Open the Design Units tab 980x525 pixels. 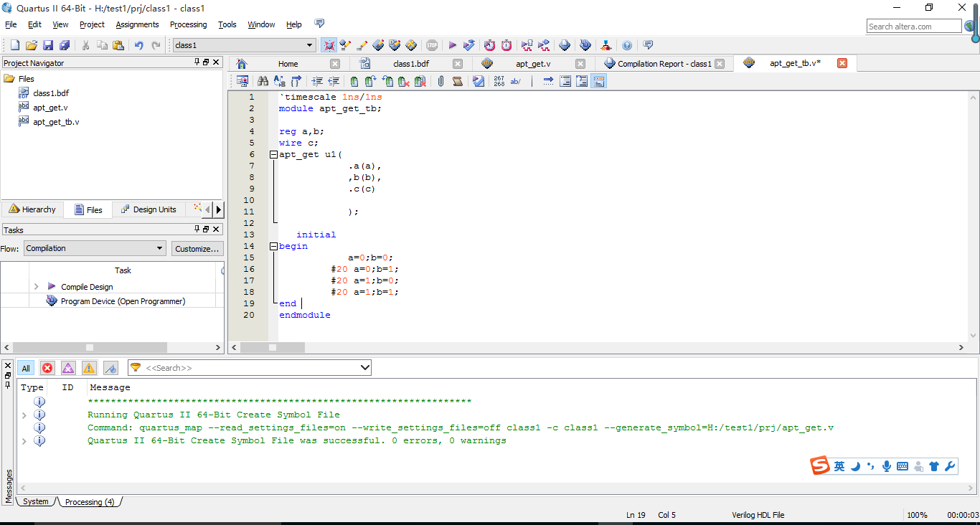pos(149,209)
